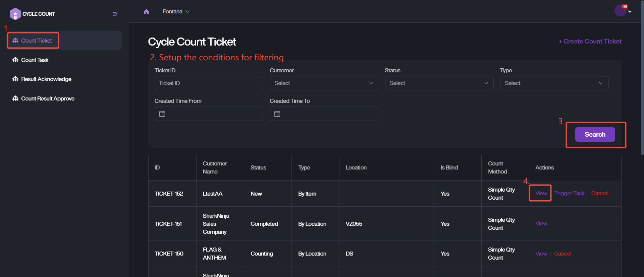Screen dimensions: 644x277
Task: Click the home icon in top bar
Action: [x=146, y=12]
